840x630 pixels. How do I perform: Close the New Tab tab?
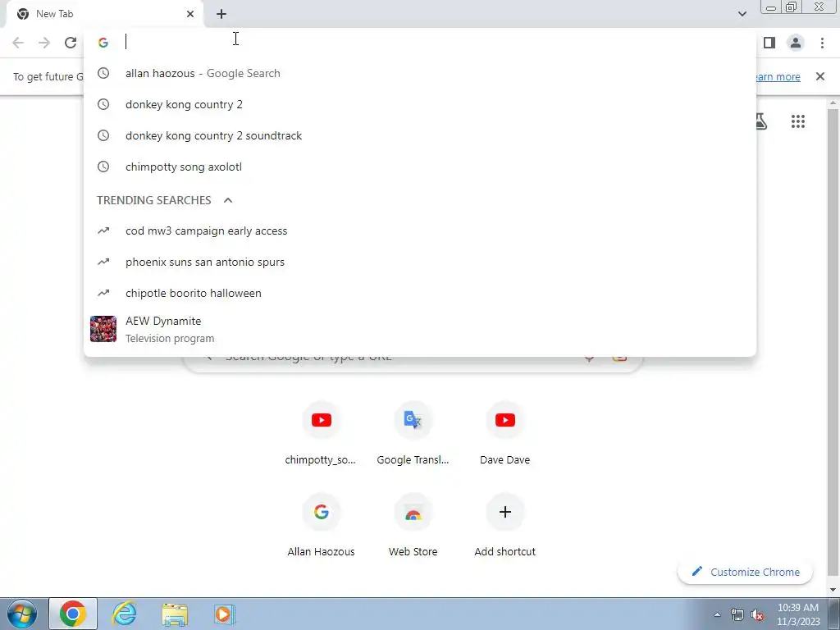[x=190, y=14]
